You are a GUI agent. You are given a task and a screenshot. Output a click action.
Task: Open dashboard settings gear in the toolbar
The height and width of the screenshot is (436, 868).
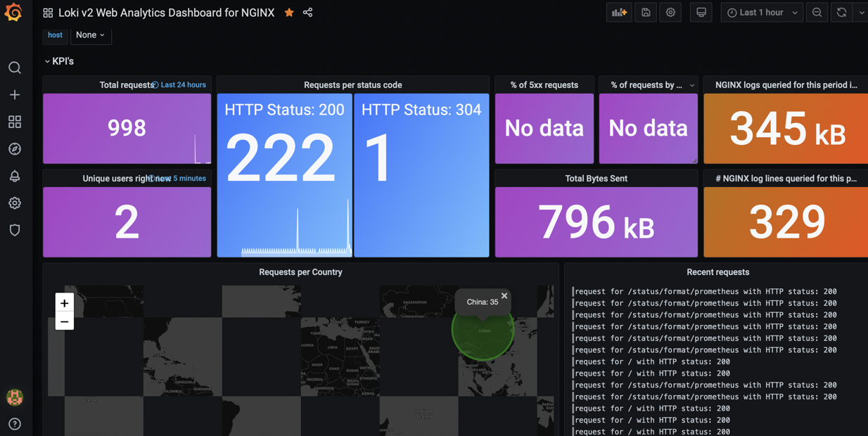click(670, 12)
